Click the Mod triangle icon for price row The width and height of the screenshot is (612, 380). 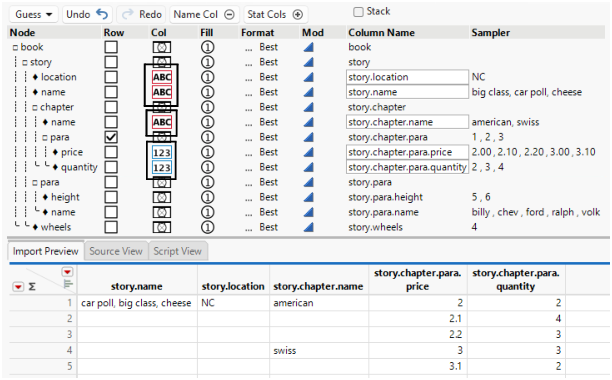click(x=308, y=152)
